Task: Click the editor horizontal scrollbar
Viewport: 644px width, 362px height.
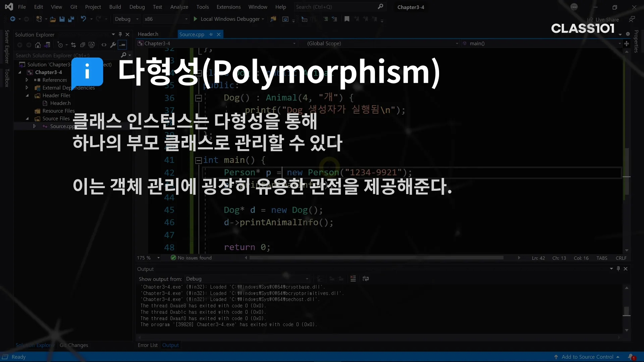Action: [x=376, y=258]
